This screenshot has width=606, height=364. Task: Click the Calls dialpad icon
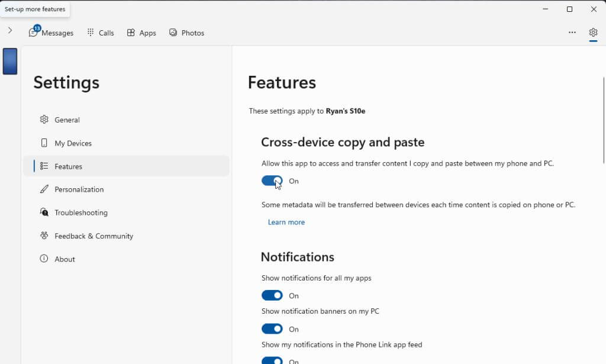(91, 33)
